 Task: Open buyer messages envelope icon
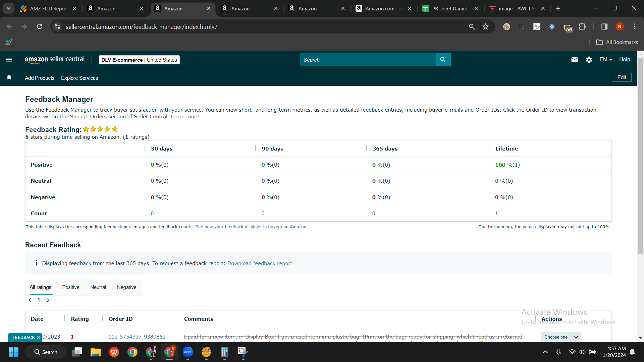(575, 60)
